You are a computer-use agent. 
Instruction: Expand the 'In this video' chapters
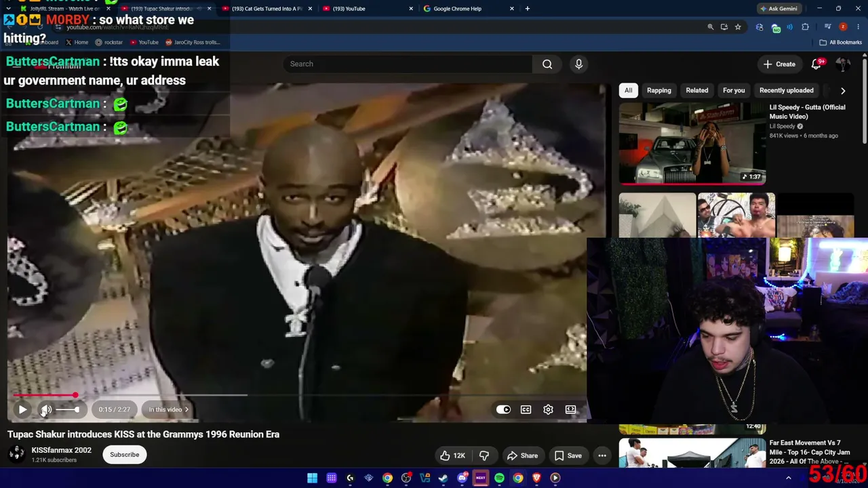[x=168, y=409]
